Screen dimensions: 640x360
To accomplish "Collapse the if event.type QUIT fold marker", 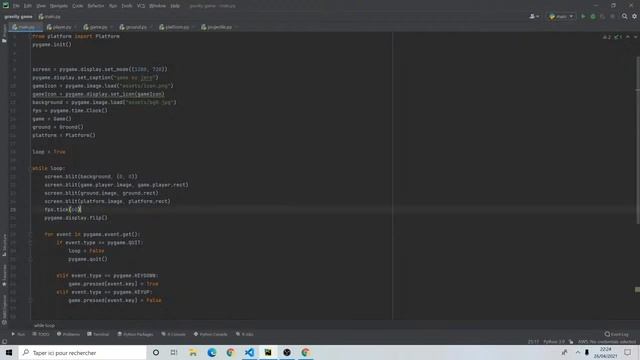I will pyautogui.click(x=30, y=242).
